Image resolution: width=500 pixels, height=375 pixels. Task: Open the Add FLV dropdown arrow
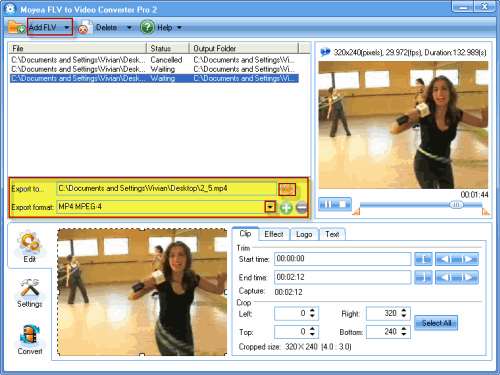pos(67,28)
